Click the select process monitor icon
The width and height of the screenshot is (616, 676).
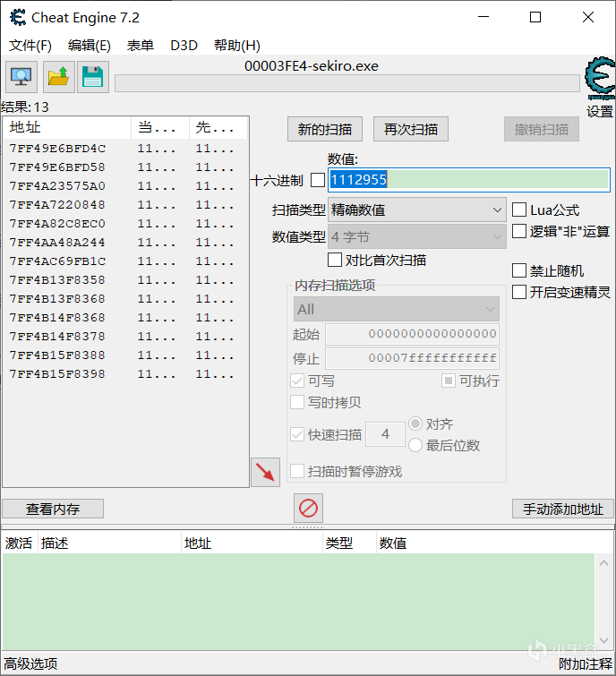tap(21, 78)
